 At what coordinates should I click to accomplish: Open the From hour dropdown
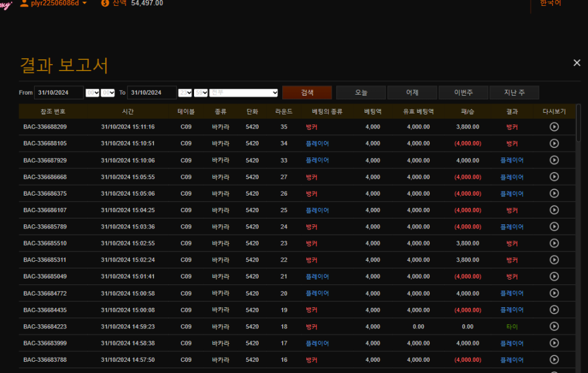click(92, 93)
